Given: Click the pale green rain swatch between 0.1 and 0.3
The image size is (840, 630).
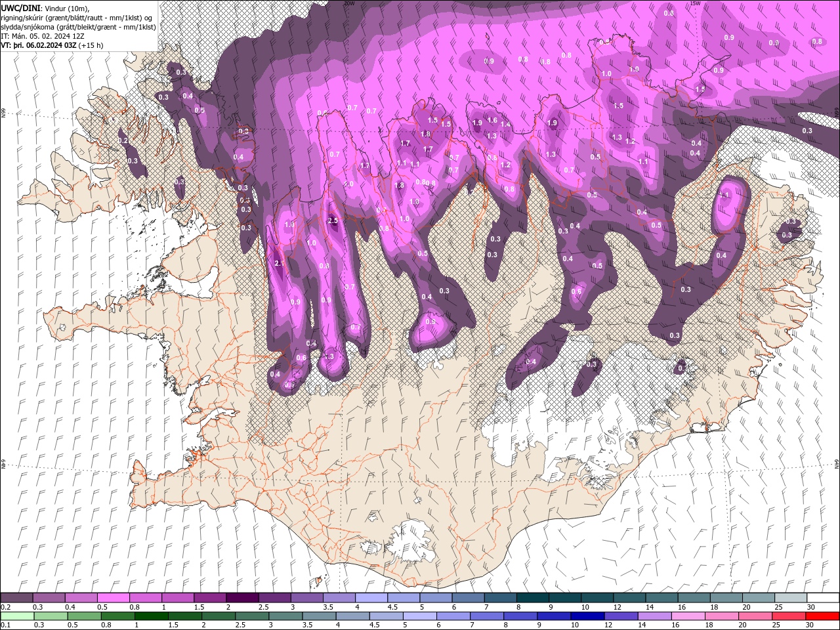Looking at the screenshot, I should click(17, 616).
